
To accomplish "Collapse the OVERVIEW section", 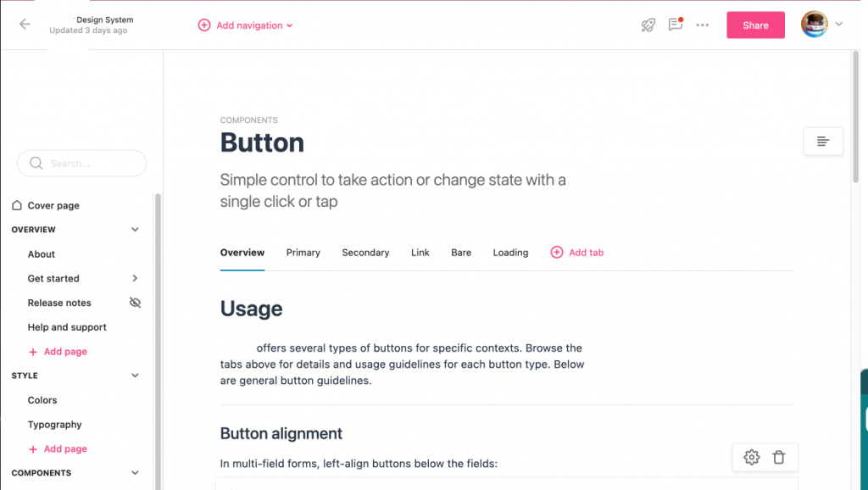I will click(x=135, y=229).
